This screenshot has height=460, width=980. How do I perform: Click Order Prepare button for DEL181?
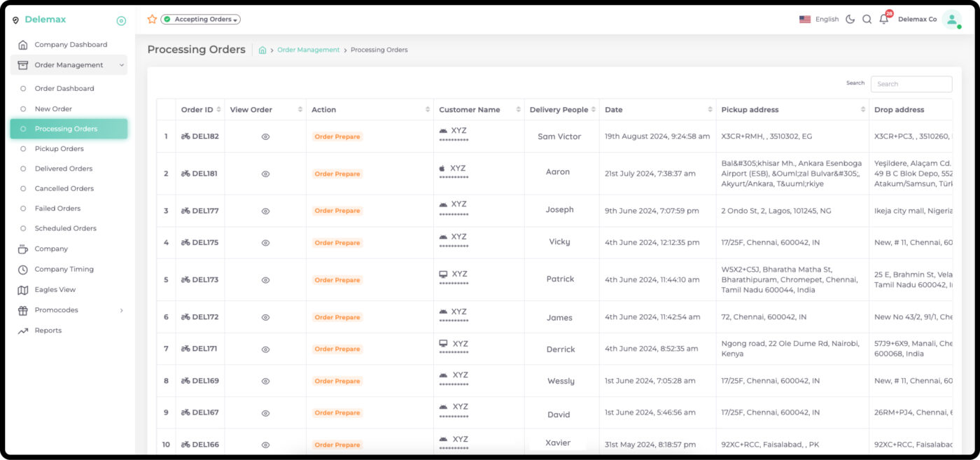click(337, 174)
